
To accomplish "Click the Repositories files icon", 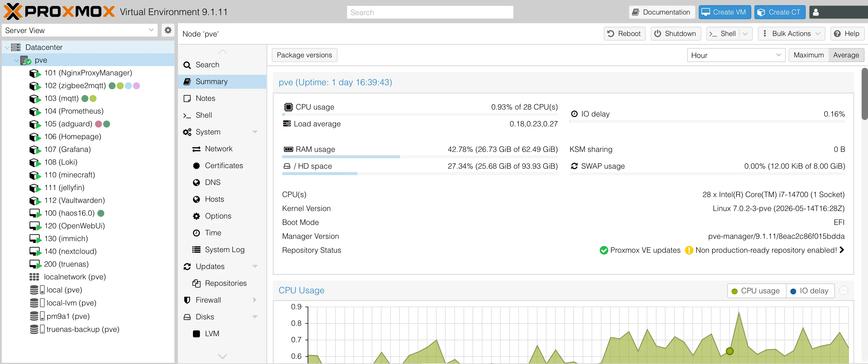I will [x=196, y=283].
